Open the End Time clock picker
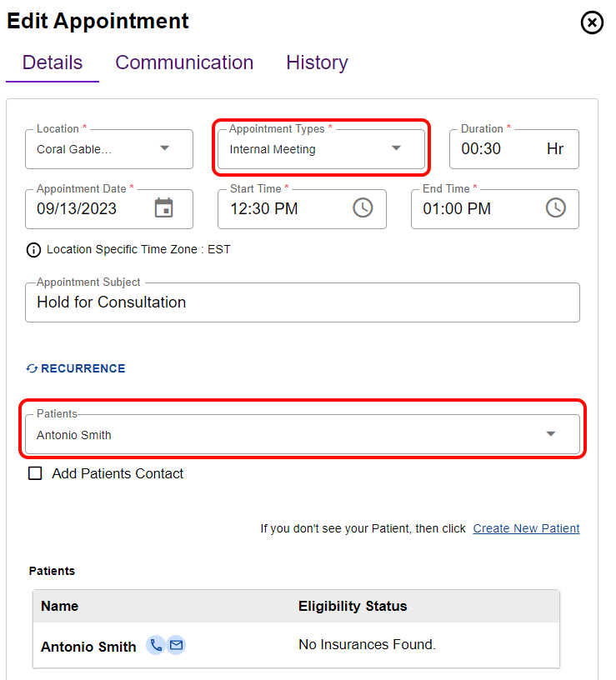Image resolution: width=616 pixels, height=680 pixels. click(555, 208)
